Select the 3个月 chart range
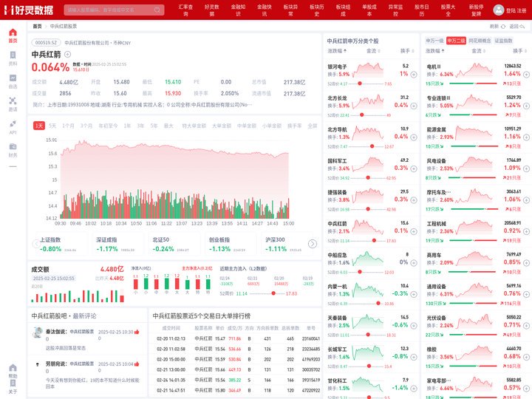The image size is (532, 399). [86, 126]
